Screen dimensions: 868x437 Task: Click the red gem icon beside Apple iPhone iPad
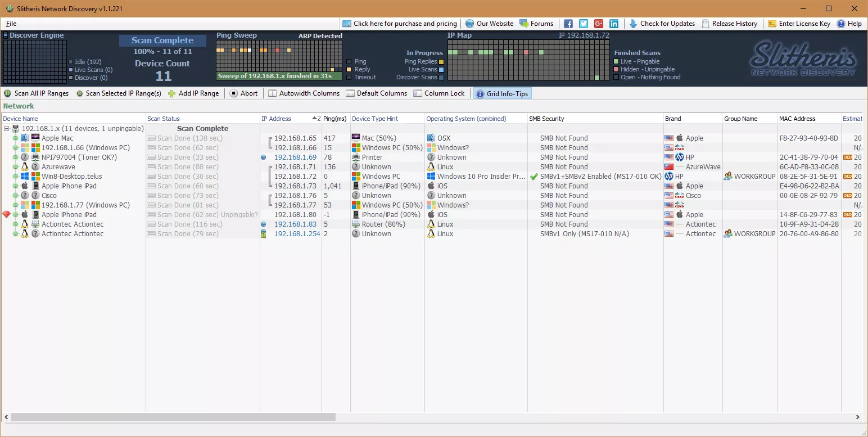coord(6,215)
